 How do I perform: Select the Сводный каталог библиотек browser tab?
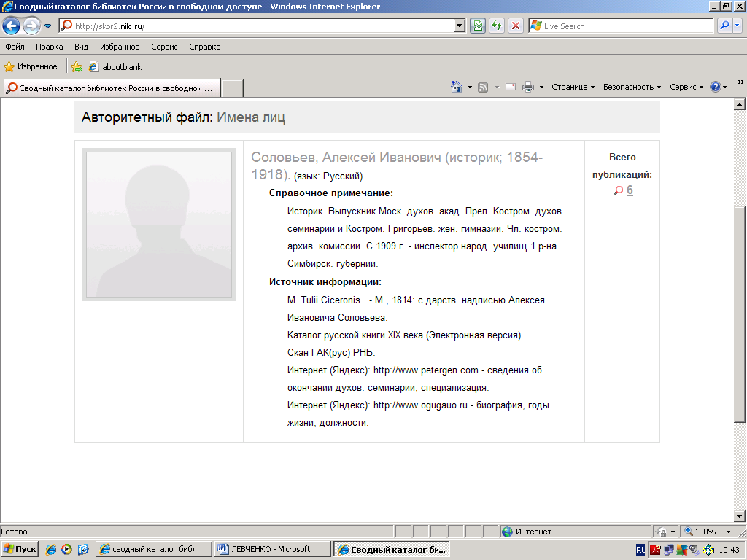[x=112, y=88]
